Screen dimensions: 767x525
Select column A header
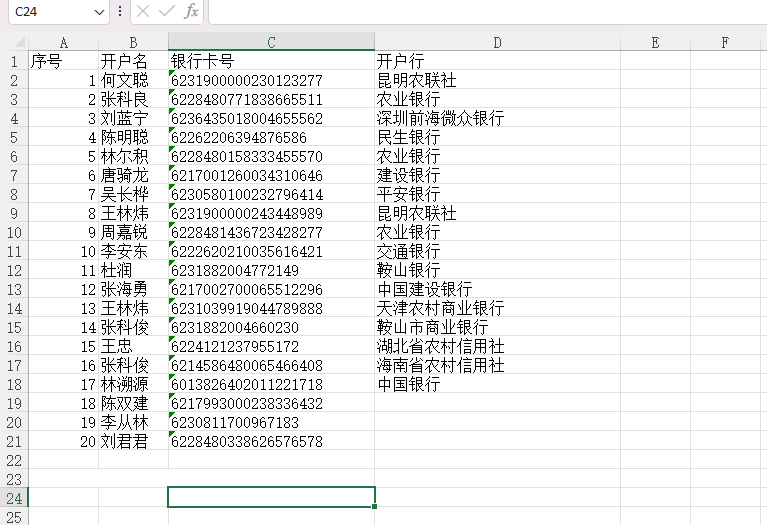pyautogui.click(x=64, y=43)
